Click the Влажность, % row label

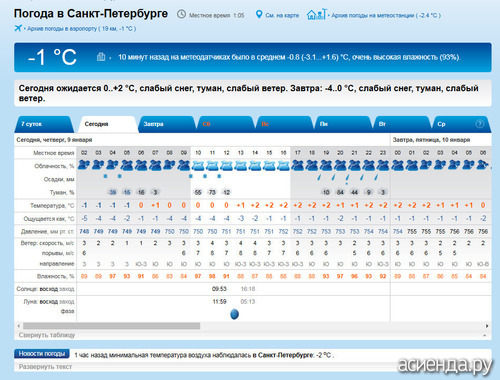click(x=56, y=276)
